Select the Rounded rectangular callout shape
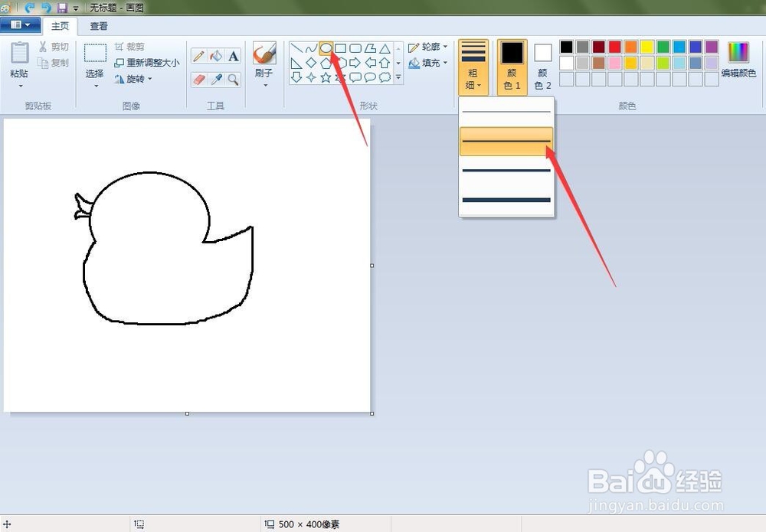The height and width of the screenshot is (532, 766). pos(355,77)
